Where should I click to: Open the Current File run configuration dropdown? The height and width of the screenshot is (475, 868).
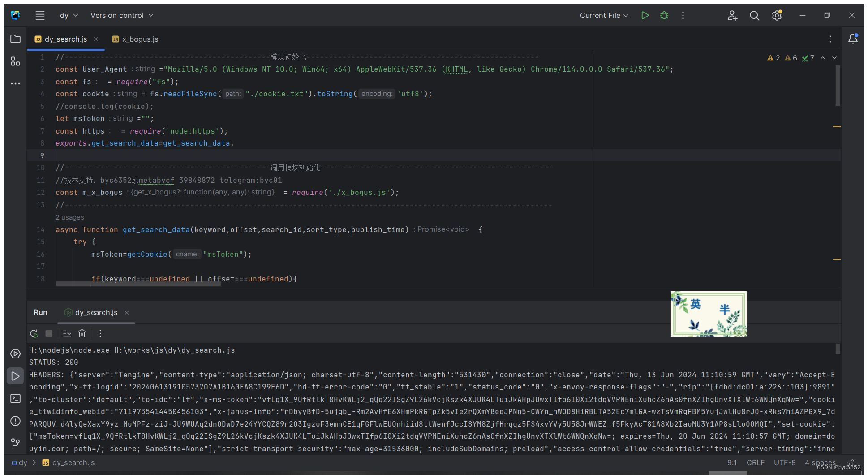coord(602,15)
